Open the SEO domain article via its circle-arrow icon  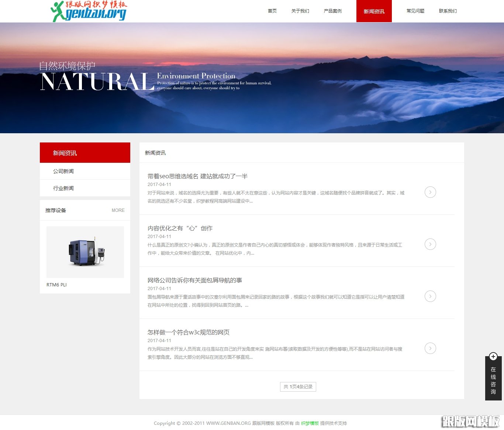pyautogui.click(x=430, y=192)
